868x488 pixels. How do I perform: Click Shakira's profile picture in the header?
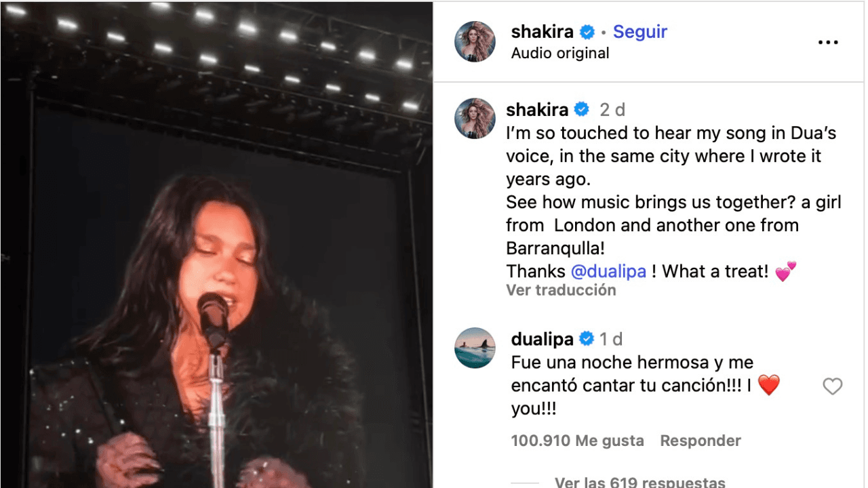[x=475, y=41]
